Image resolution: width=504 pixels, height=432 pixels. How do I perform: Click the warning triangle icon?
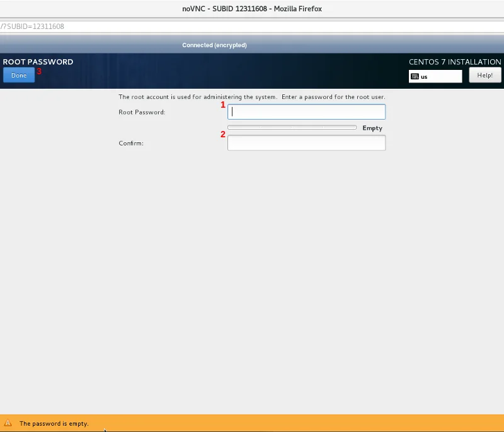[8, 424]
